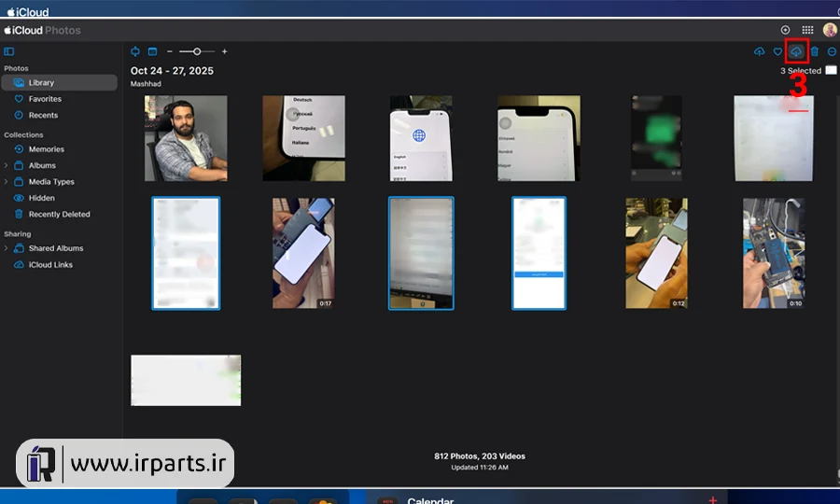This screenshot has height=504, width=840.
Task: Click the thumbnail zoom slider handle
Action: tap(197, 51)
